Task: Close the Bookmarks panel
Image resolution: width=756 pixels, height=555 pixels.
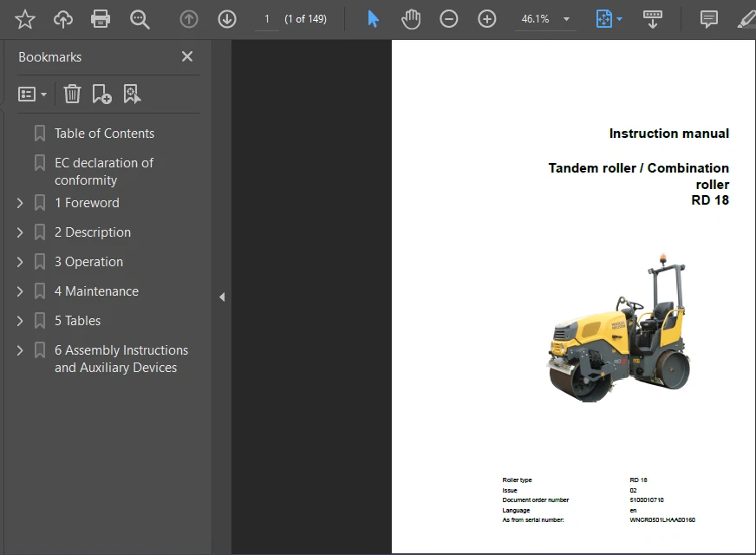Action: click(186, 56)
